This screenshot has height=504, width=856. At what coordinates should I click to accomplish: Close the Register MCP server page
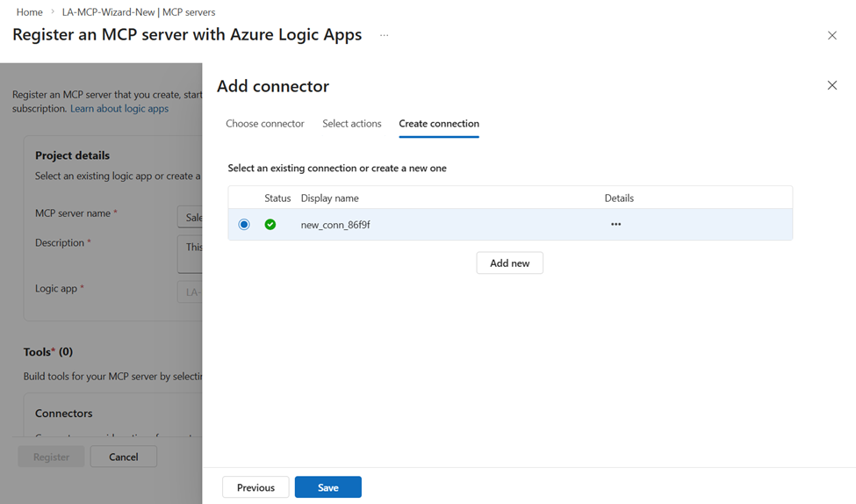[832, 35]
